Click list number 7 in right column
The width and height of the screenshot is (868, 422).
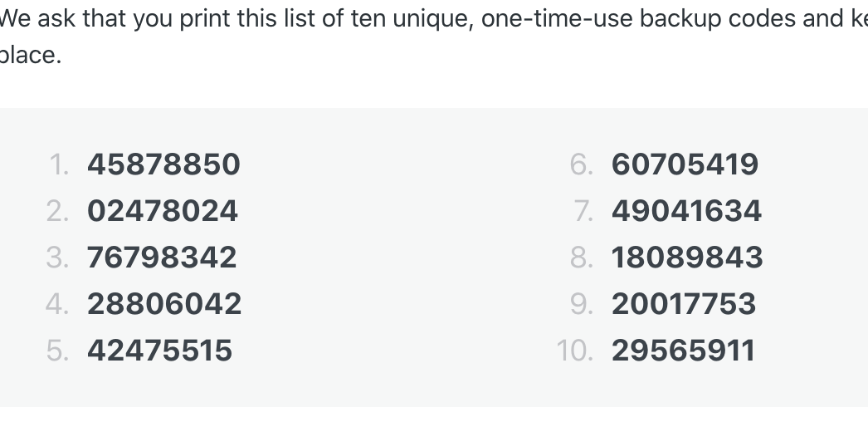(x=583, y=211)
